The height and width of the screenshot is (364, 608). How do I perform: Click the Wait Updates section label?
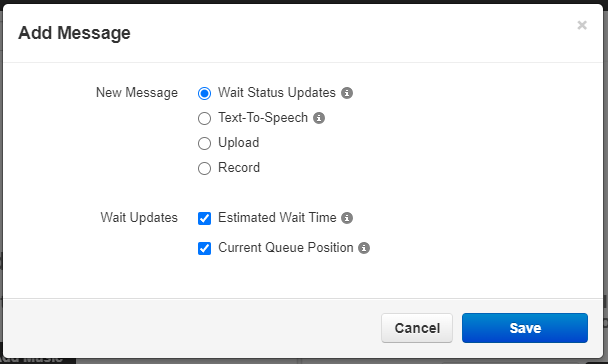pos(139,217)
